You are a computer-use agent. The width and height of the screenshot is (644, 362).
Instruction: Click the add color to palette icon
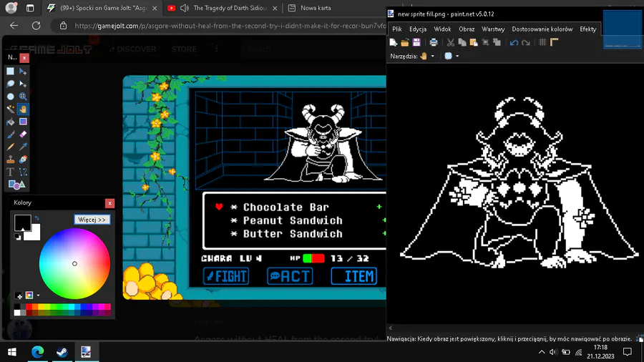(x=19, y=295)
